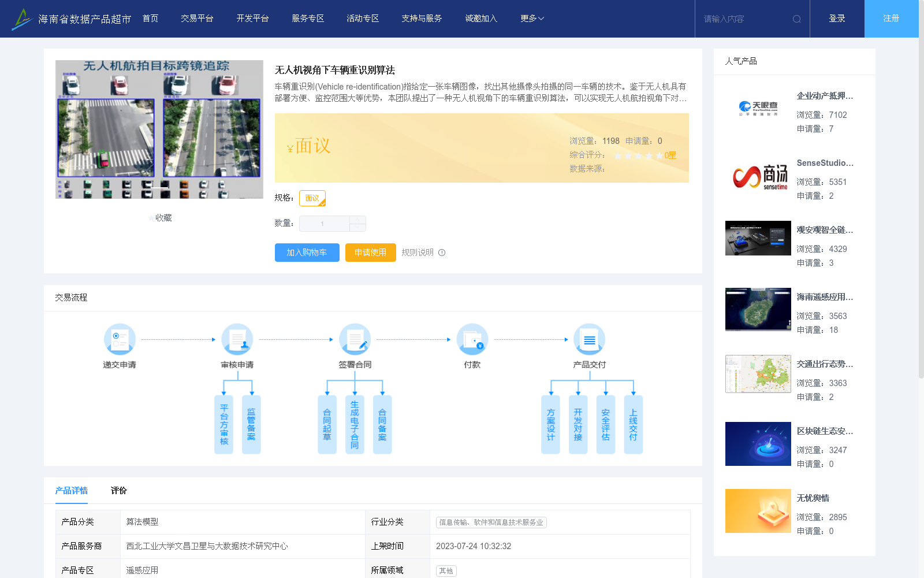Open the 服务专区 navigation item

point(308,18)
